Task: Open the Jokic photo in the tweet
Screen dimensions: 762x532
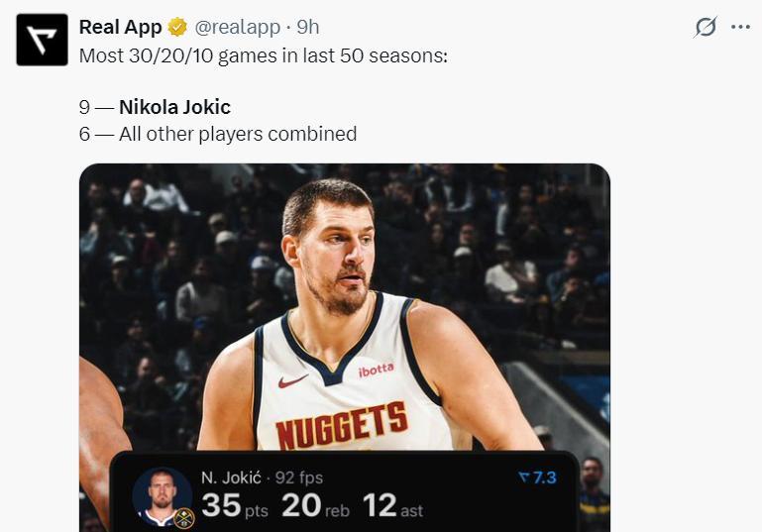Action: (344, 297)
